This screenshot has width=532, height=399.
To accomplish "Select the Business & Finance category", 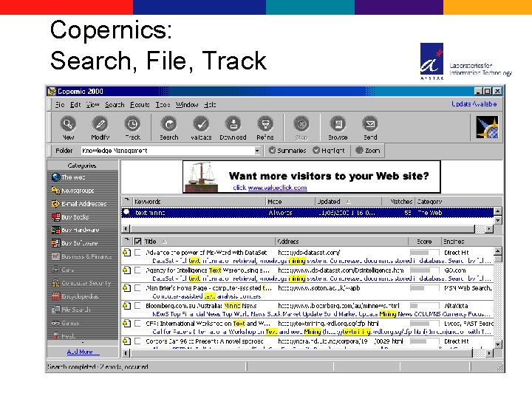I will point(83,256).
